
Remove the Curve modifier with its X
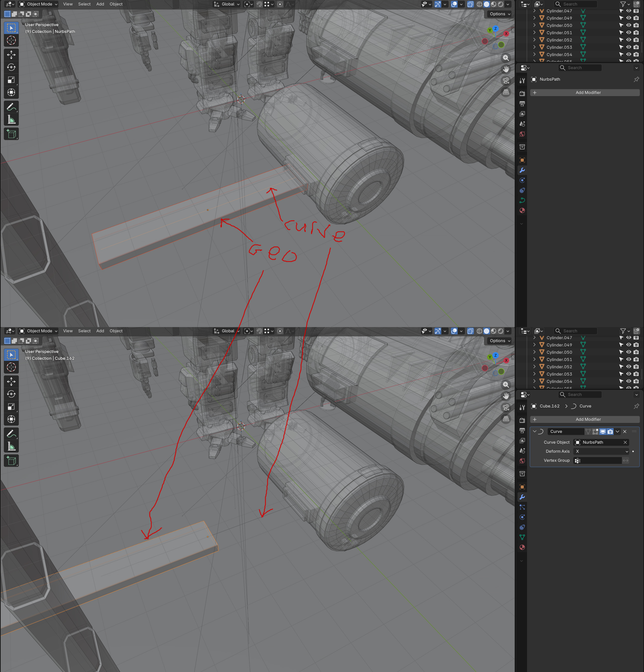pyautogui.click(x=625, y=432)
